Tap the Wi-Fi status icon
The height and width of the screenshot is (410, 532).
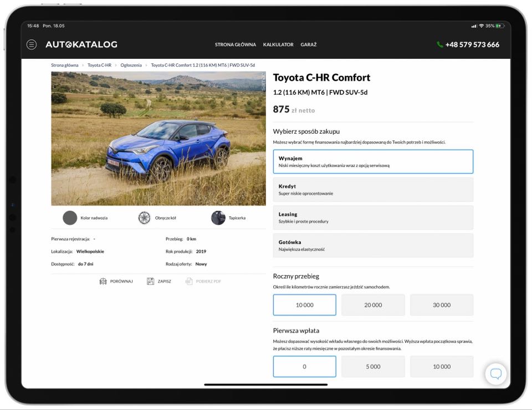(x=481, y=26)
